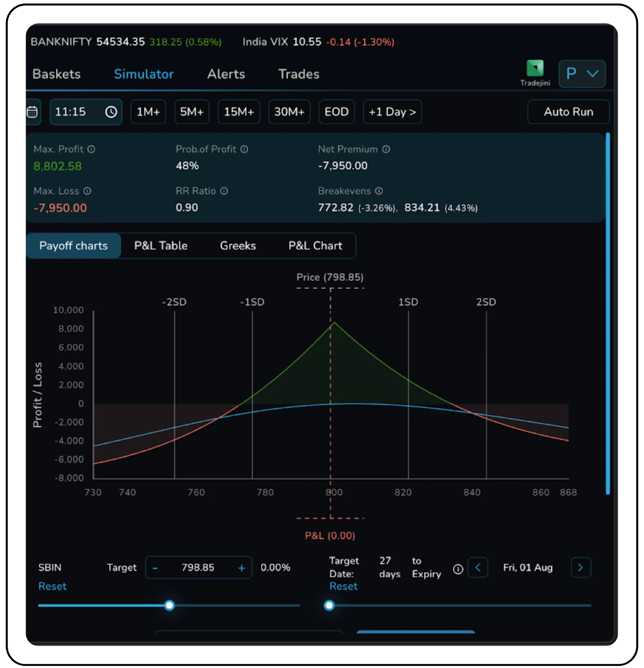The width and height of the screenshot is (644, 668).
Task: Click the RR Ratio info icon
Action: (224, 191)
